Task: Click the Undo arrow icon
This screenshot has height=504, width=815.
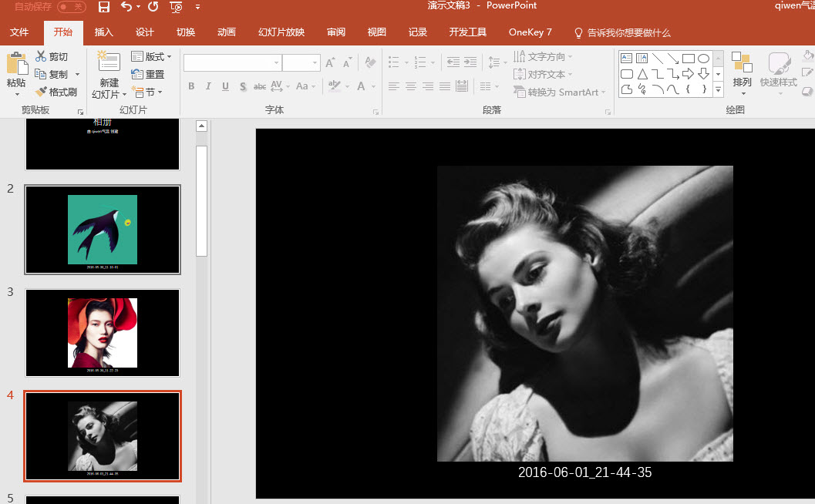Action: [126, 7]
